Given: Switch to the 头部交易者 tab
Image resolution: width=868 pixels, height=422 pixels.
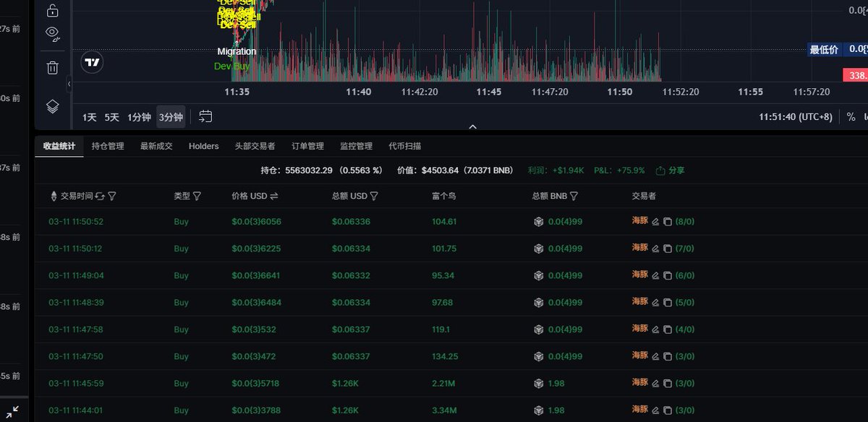Looking at the screenshot, I should (255, 146).
